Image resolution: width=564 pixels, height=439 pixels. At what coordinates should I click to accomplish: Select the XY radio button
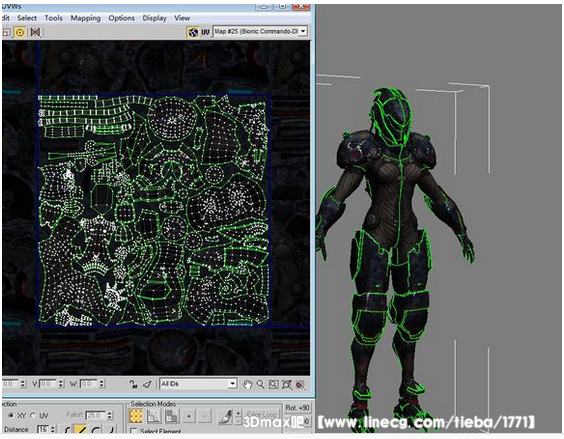click(x=11, y=416)
